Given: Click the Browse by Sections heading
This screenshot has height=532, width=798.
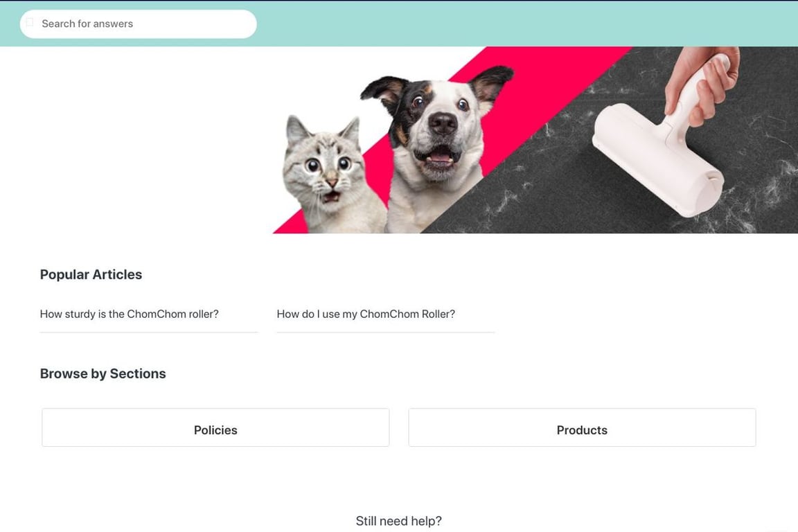Looking at the screenshot, I should pyautogui.click(x=103, y=373).
